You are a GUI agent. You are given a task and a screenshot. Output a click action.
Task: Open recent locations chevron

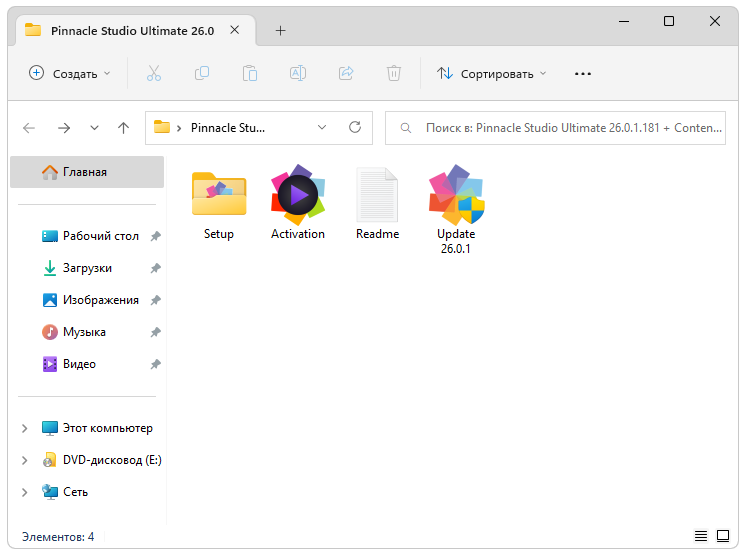pyautogui.click(x=95, y=128)
